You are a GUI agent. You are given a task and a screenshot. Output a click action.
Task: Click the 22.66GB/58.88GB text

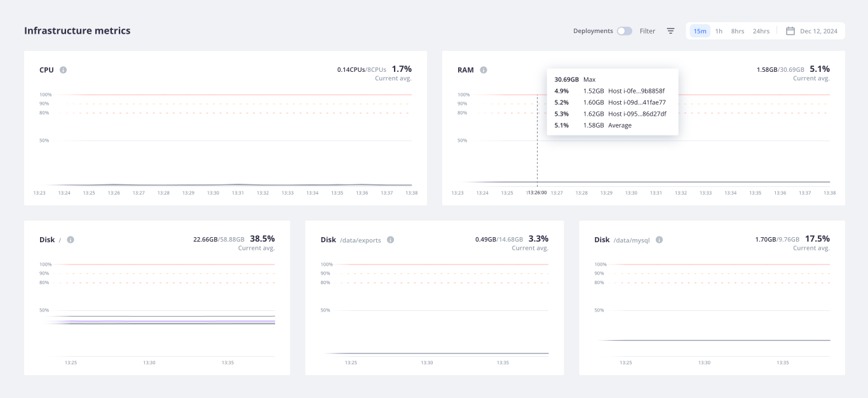(219, 240)
